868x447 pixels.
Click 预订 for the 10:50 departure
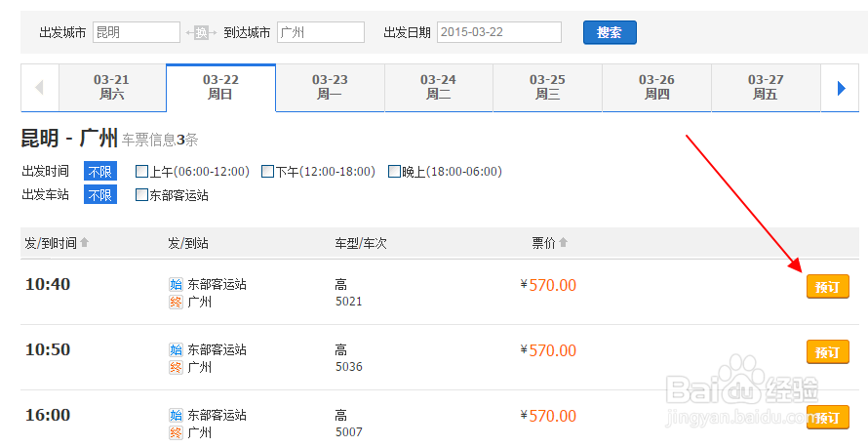click(827, 352)
